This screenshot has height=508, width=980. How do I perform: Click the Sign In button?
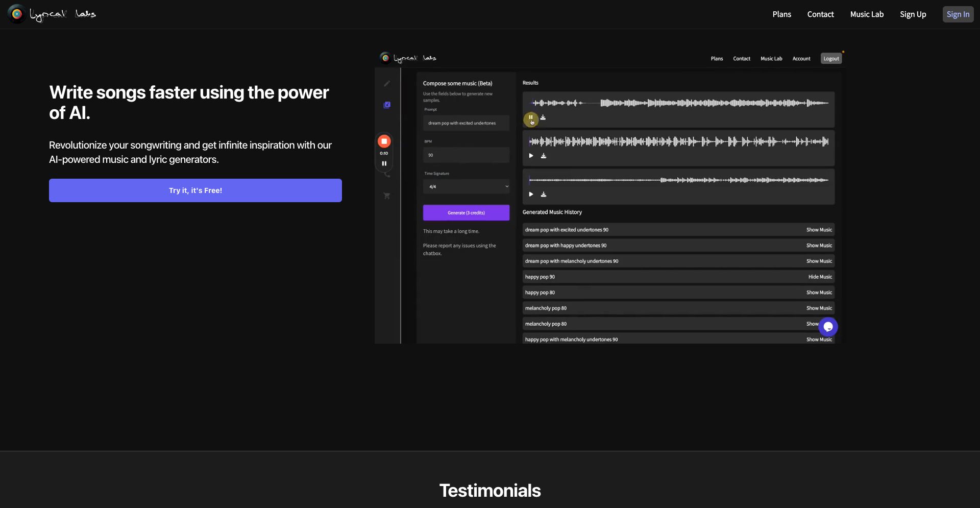click(958, 14)
